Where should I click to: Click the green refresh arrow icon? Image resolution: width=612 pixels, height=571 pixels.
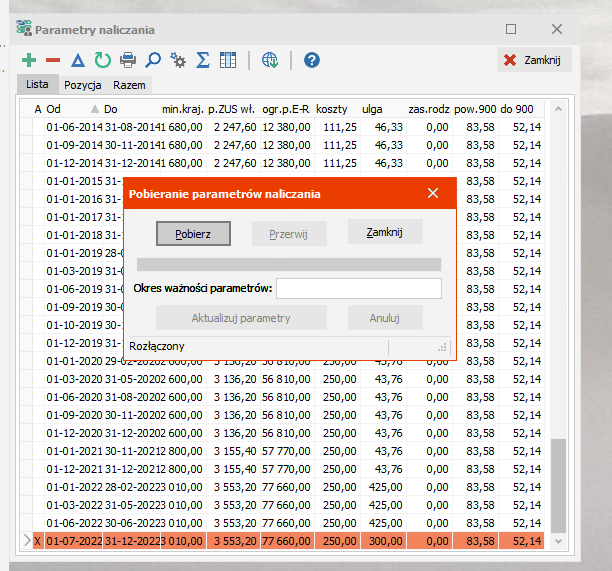103,60
